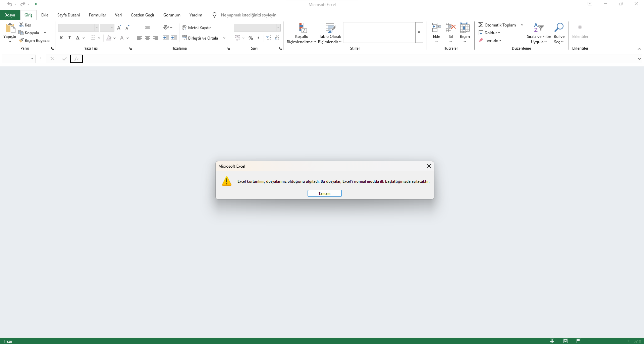This screenshot has width=644, height=344.
Task: Click Birleştir ve Ortala merge button
Action: pyautogui.click(x=200, y=38)
